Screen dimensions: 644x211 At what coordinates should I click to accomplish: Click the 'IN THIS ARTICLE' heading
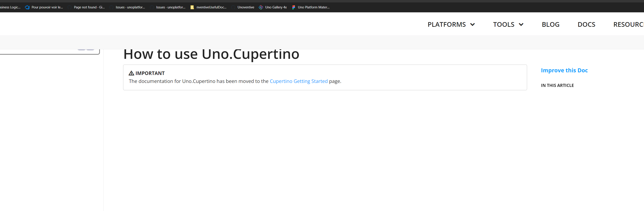pos(557,85)
